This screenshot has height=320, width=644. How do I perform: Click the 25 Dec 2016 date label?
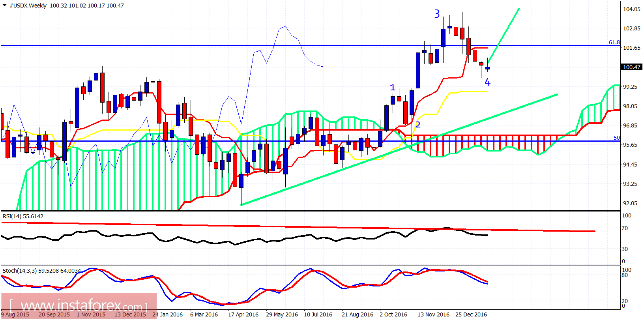pyautogui.click(x=471, y=314)
